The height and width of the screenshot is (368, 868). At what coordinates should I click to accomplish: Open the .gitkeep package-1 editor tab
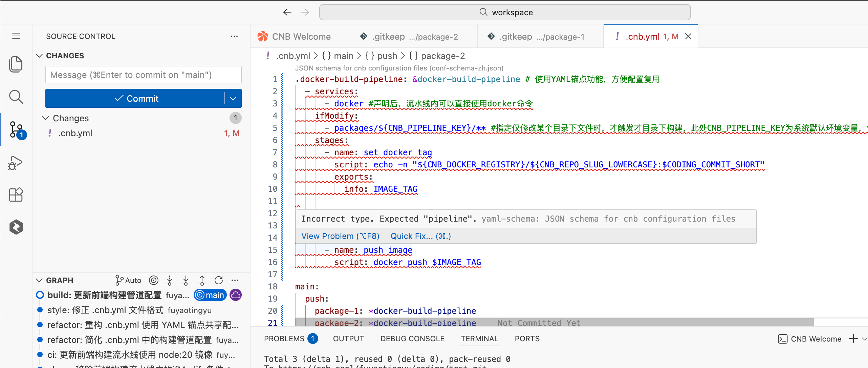coord(540,37)
